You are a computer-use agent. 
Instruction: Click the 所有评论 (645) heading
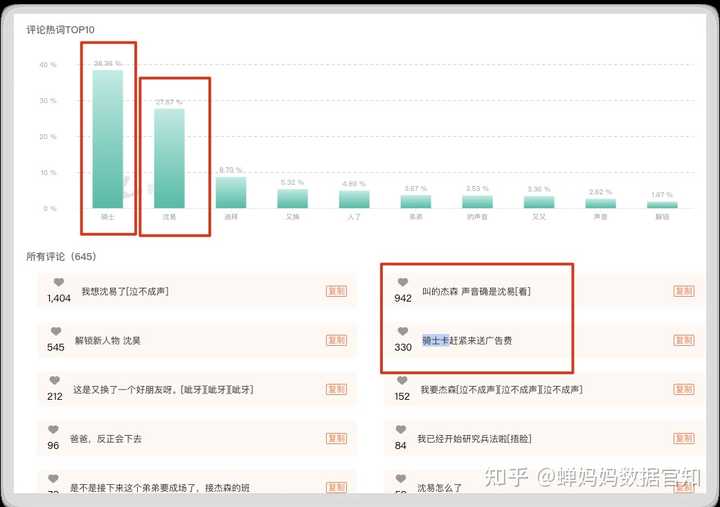(61, 257)
